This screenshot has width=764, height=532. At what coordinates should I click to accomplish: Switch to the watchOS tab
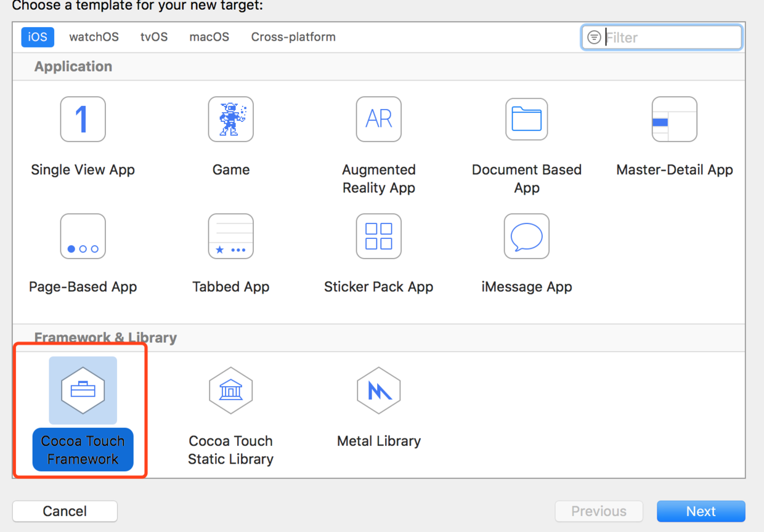[x=94, y=37]
